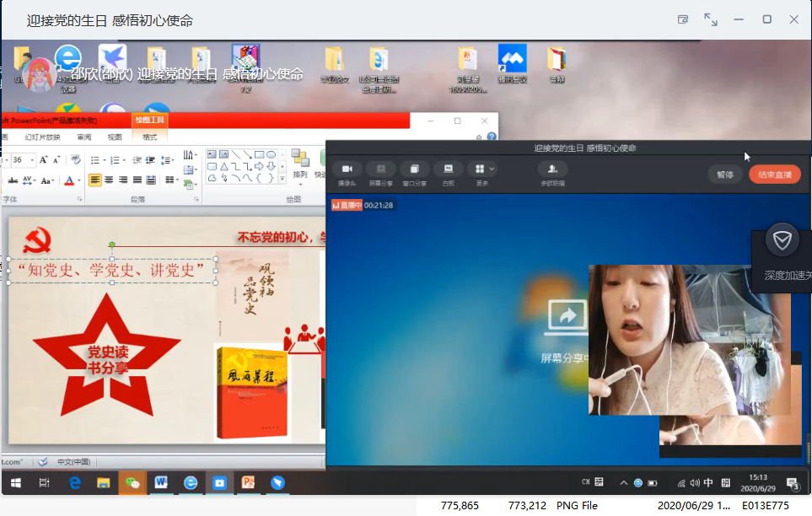Switch to the 格式 format ribbon tab

(149, 137)
